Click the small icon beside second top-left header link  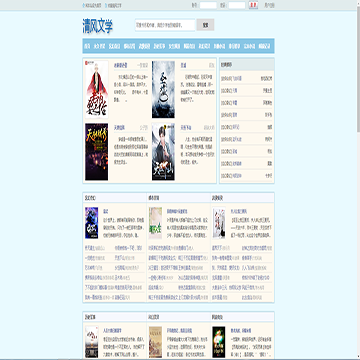tap(106, 5)
